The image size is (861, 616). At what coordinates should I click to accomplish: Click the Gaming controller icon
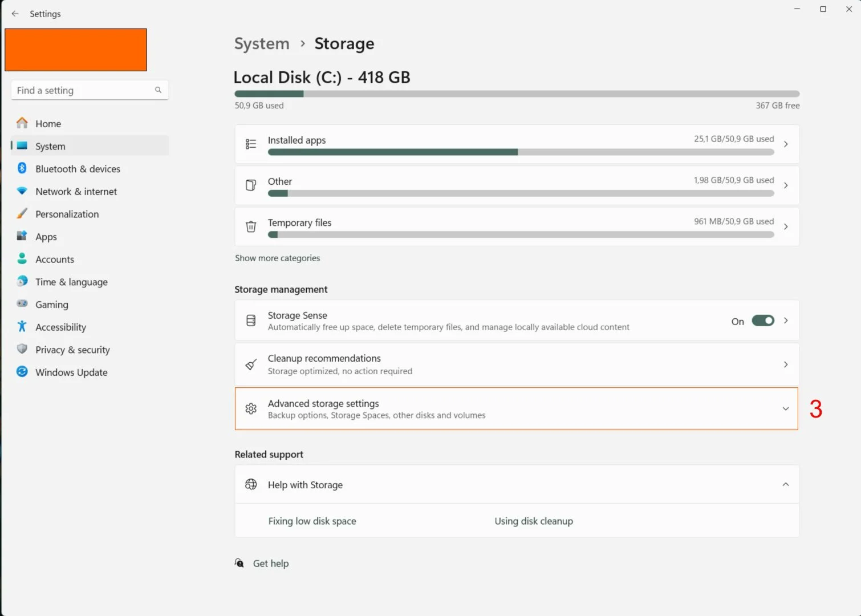tap(22, 303)
